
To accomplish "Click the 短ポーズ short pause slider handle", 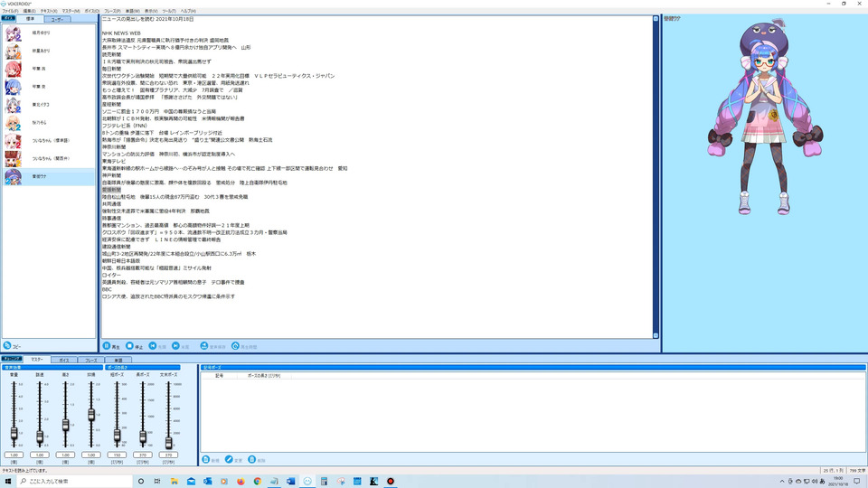I will tap(117, 436).
